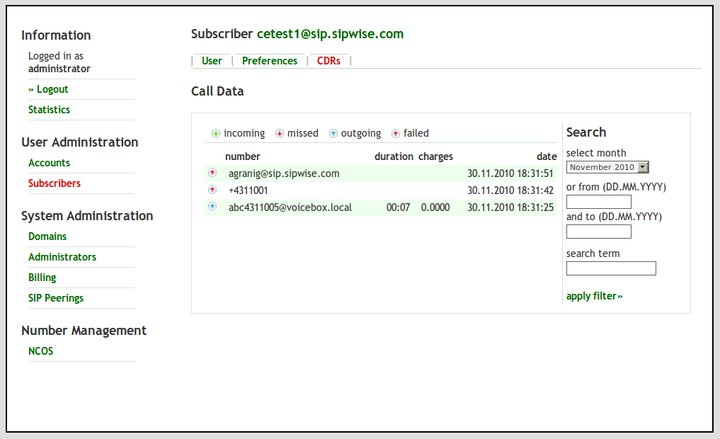Open Statistics in the sidebar

[x=49, y=110]
